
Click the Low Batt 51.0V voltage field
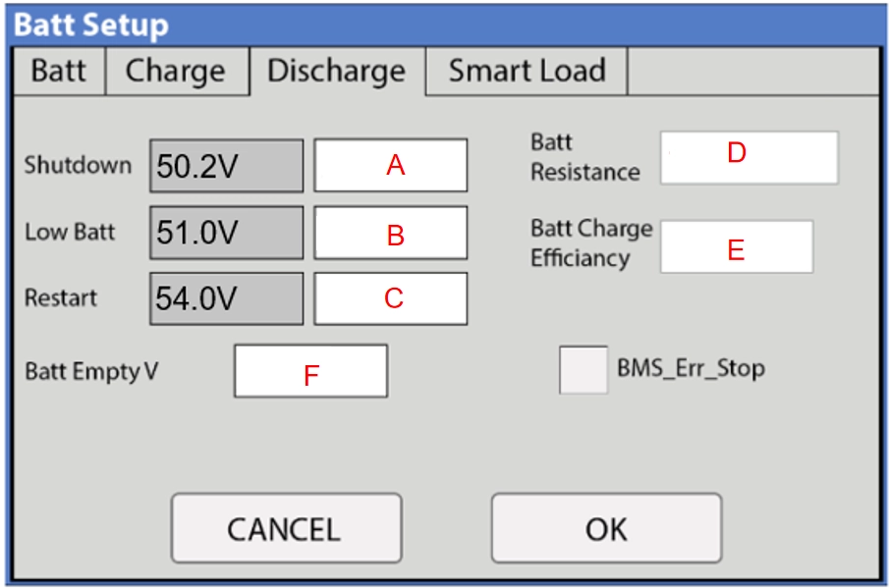(x=227, y=233)
